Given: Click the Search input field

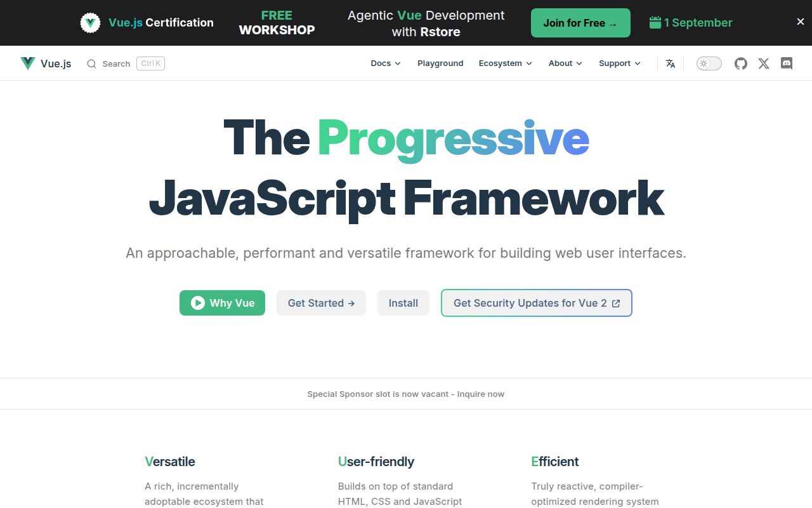Looking at the screenshot, I should point(126,63).
